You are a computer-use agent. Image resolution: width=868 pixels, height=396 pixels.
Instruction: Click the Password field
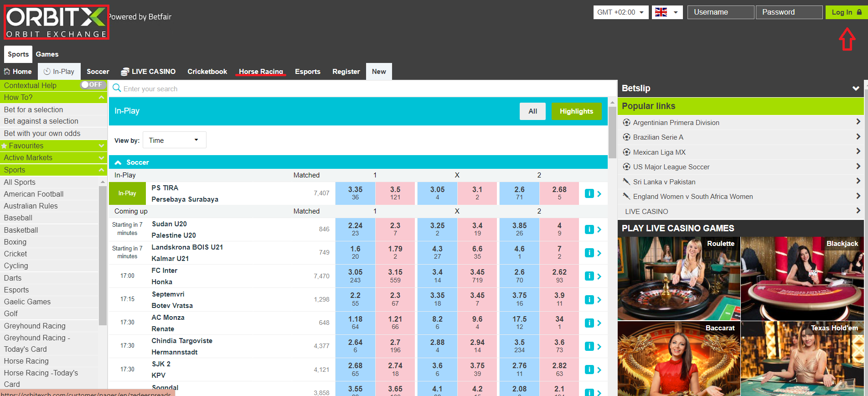coord(789,12)
